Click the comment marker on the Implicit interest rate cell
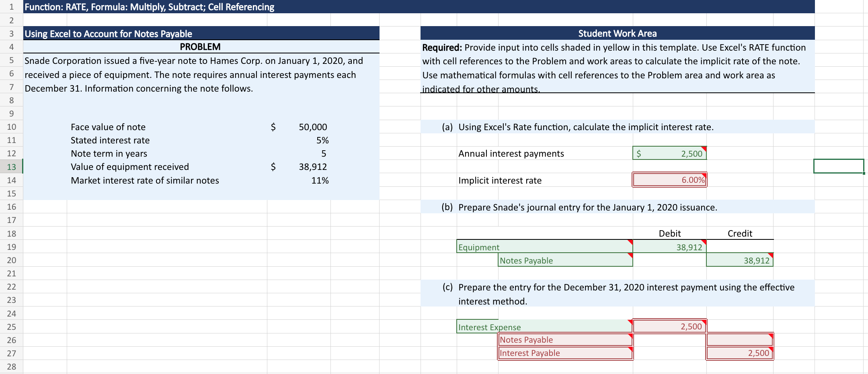Image resolution: width=868 pixels, height=374 pixels. pos(704,175)
